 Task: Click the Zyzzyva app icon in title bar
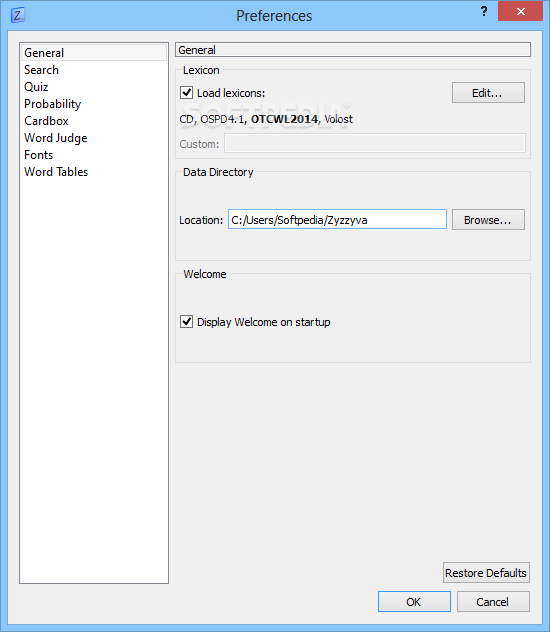(17, 15)
